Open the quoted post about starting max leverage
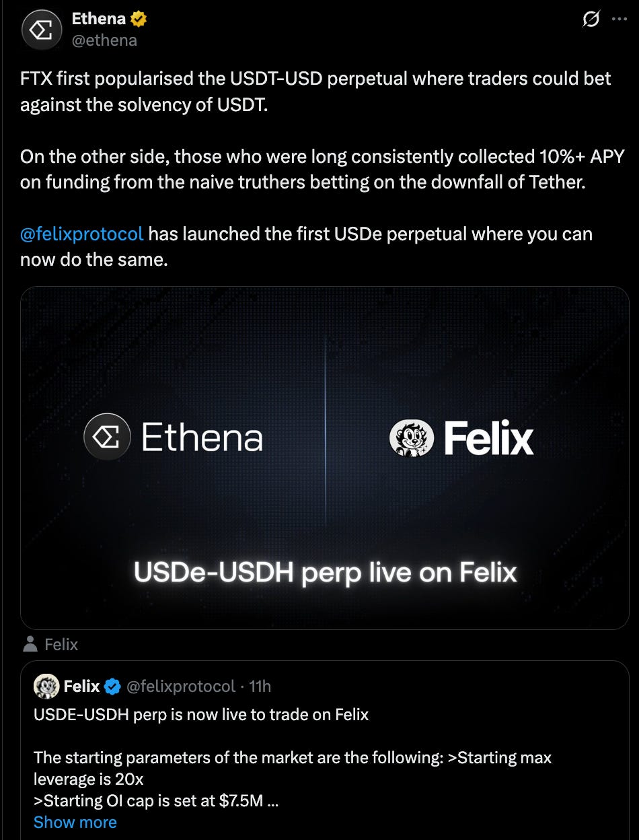Image resolution: width=639 pixels, height=840 pixels. (325, 750)
